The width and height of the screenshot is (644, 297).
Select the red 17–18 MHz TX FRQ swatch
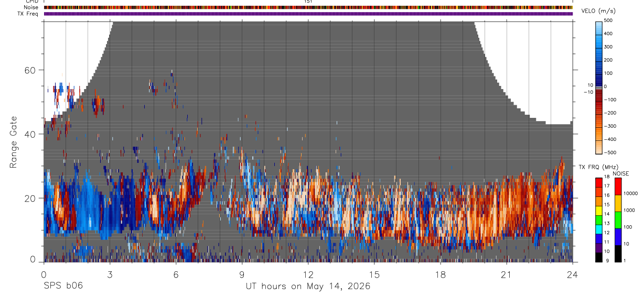tap(599, 182)
